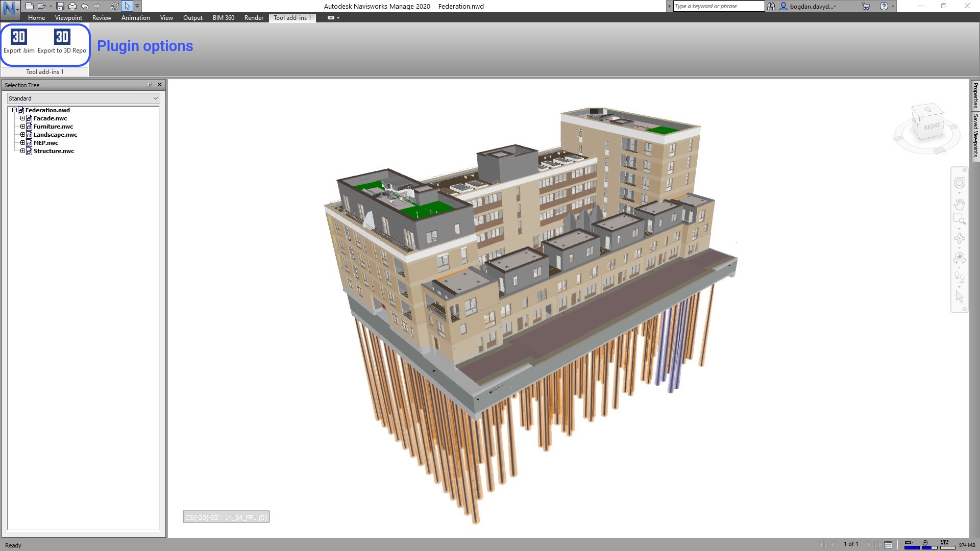
Task: Select the Walk footsteps tool
Action: pos(959,277)
